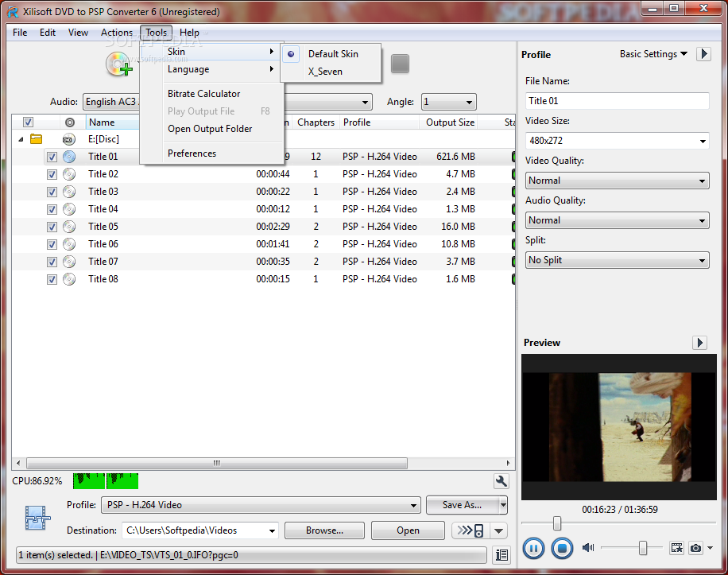This screenshot has width=728, height=575.
Task: Open the Save As dropdown arrow
Action: click(x=503, y=505)
